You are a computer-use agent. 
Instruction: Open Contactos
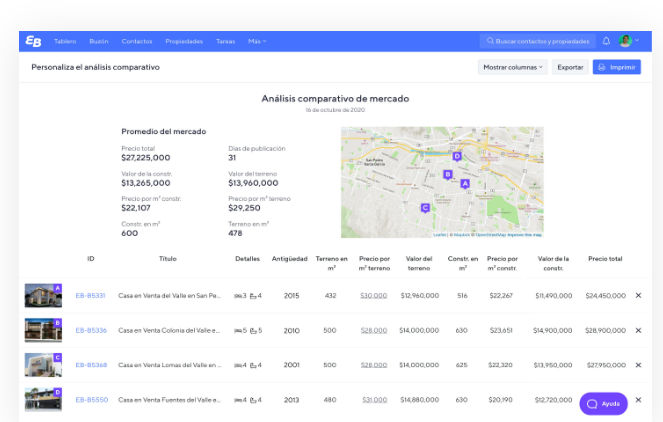tap(137, 41)
